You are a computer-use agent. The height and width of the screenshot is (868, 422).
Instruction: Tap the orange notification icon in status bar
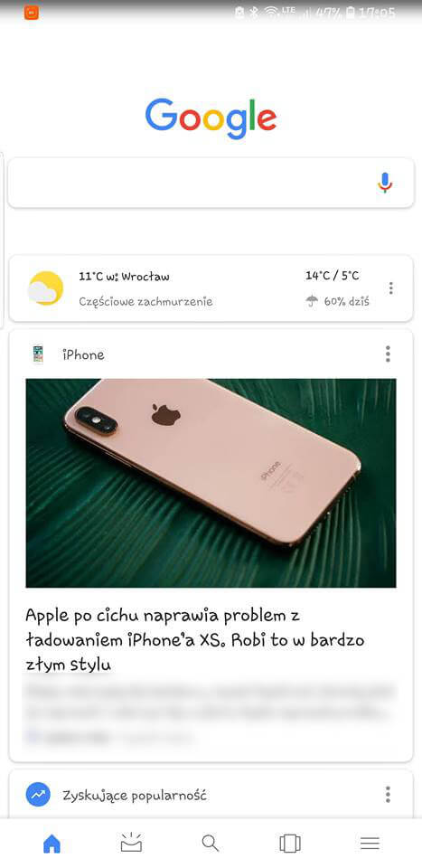(x=32, y=12)
